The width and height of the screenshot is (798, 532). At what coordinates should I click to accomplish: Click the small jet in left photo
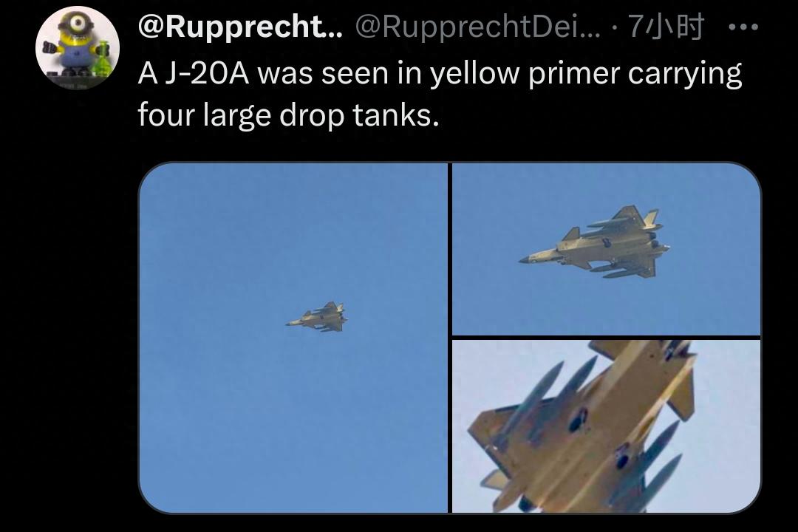pyautogui.click(x=317, y=317)
